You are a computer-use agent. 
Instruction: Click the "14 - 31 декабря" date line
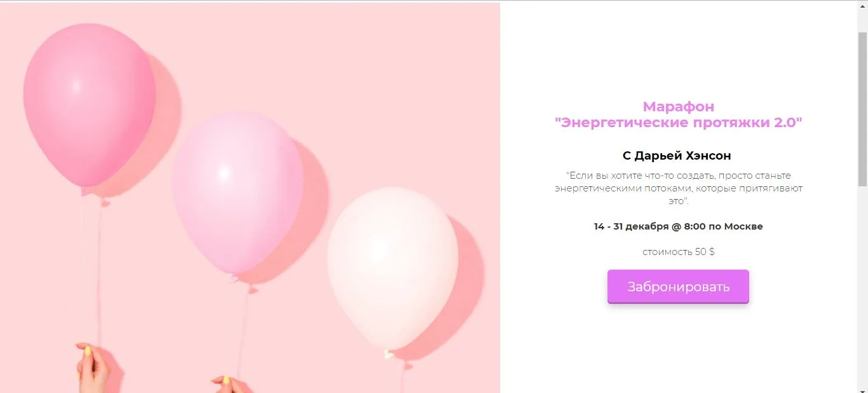[x=678, y=226]
